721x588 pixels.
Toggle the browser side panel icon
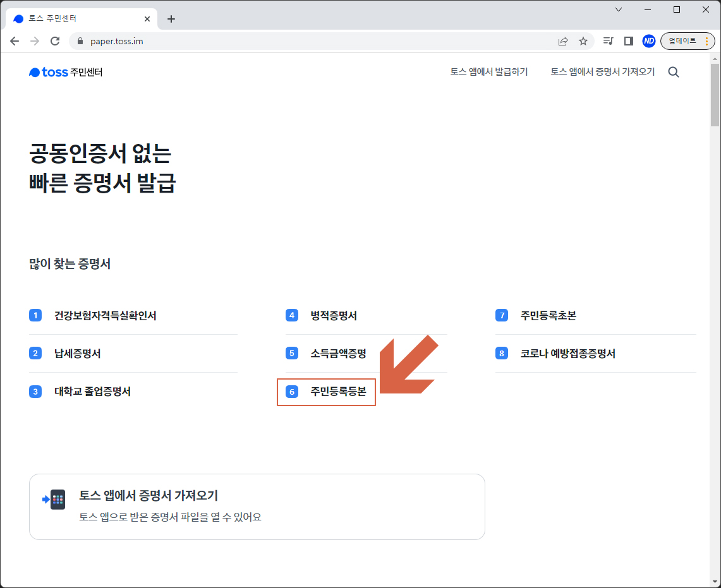[629, 41]
